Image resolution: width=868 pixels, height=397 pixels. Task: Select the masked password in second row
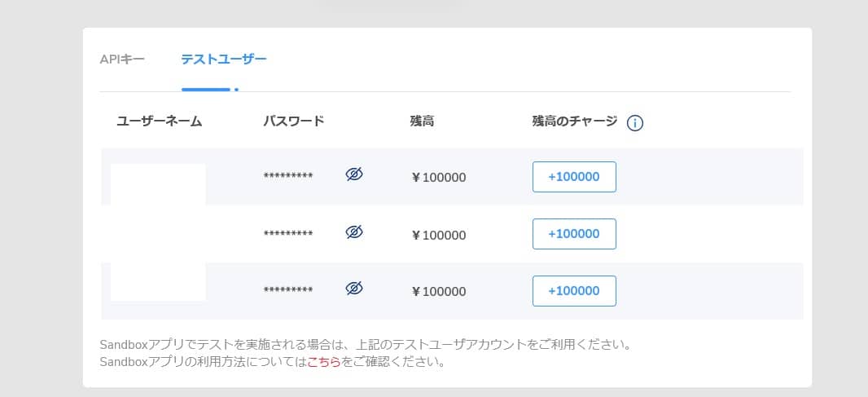pyautogui.click(x=288, y=233)
